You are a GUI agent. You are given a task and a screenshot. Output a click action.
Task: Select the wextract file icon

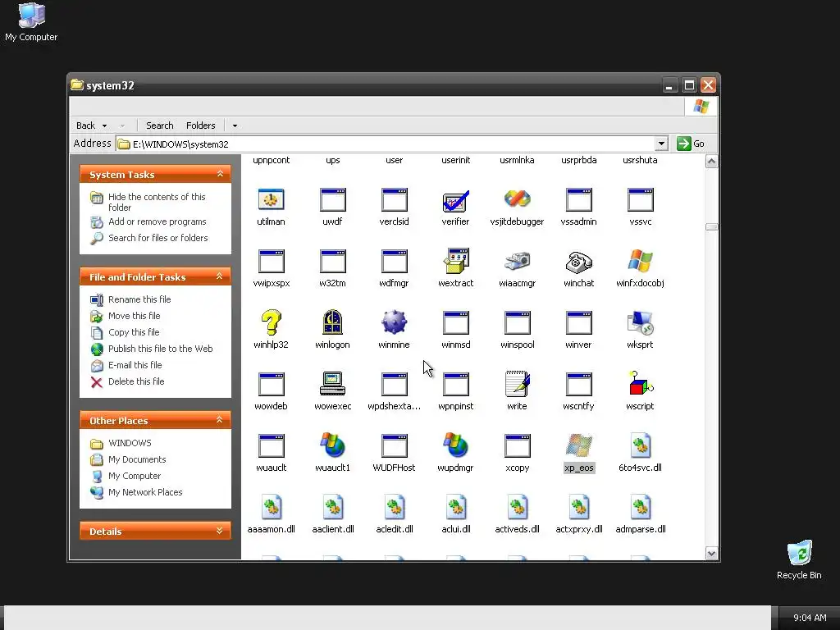(456, 262)
